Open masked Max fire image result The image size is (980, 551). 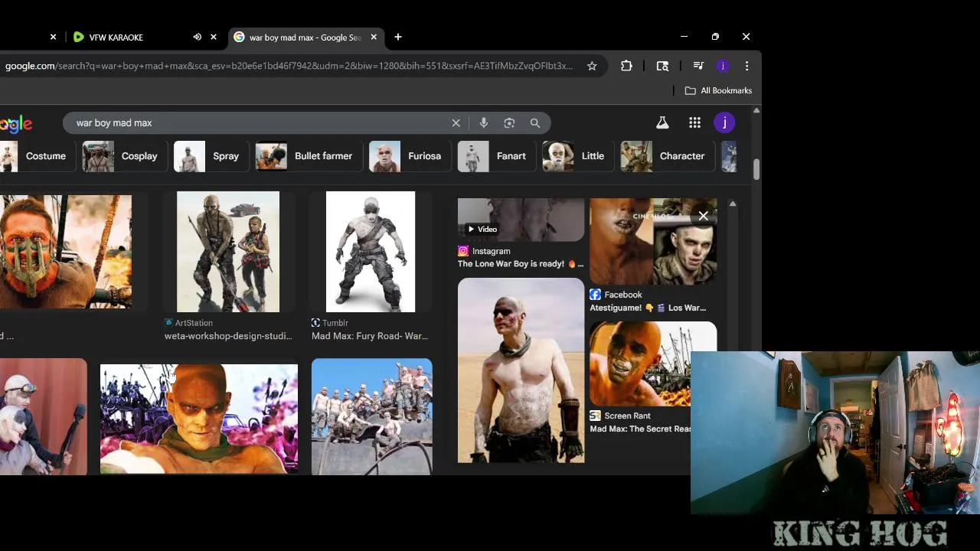(66, 252)
